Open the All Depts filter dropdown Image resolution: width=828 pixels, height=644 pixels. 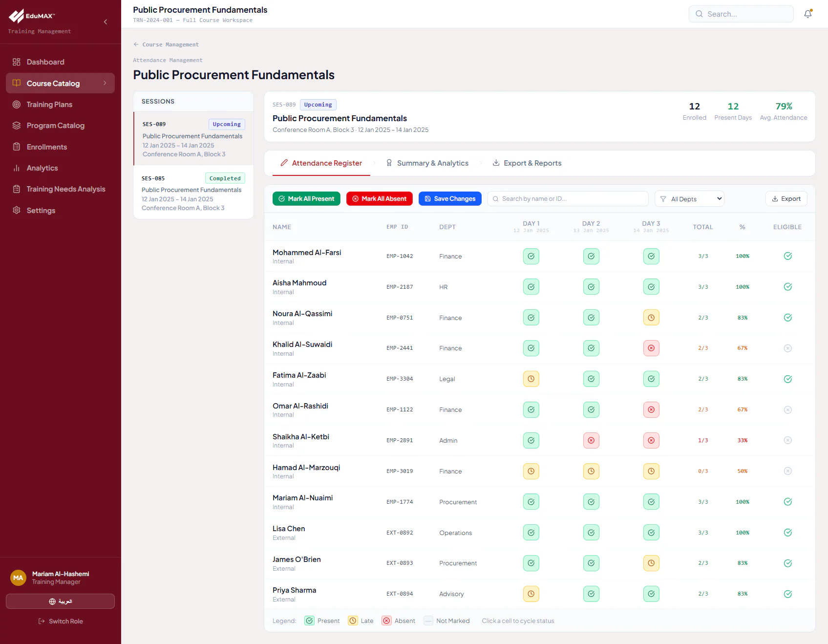point(689,199)
